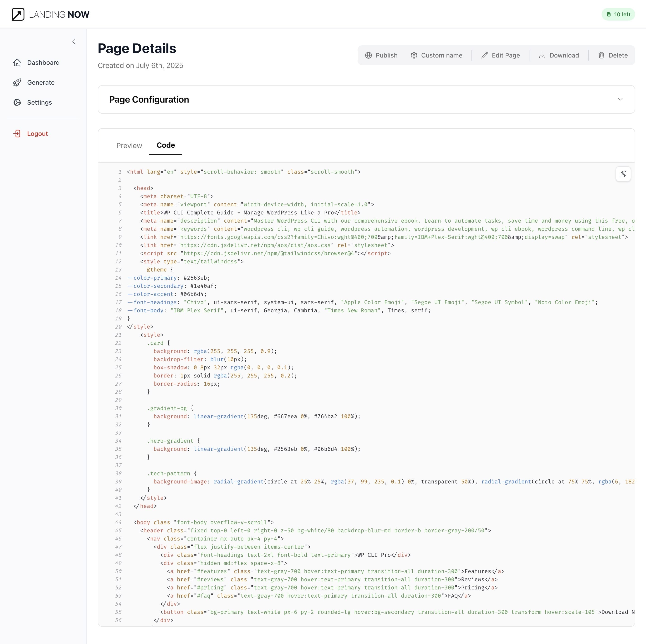Screen dimensions: 646x644
Task: Switch to the Preview tab
Action: 129,146
